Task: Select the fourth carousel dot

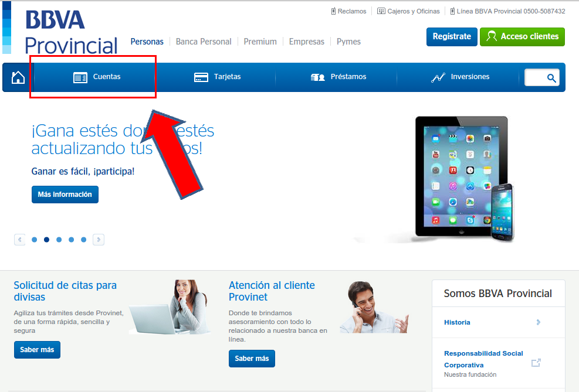Action: (71, 240)
